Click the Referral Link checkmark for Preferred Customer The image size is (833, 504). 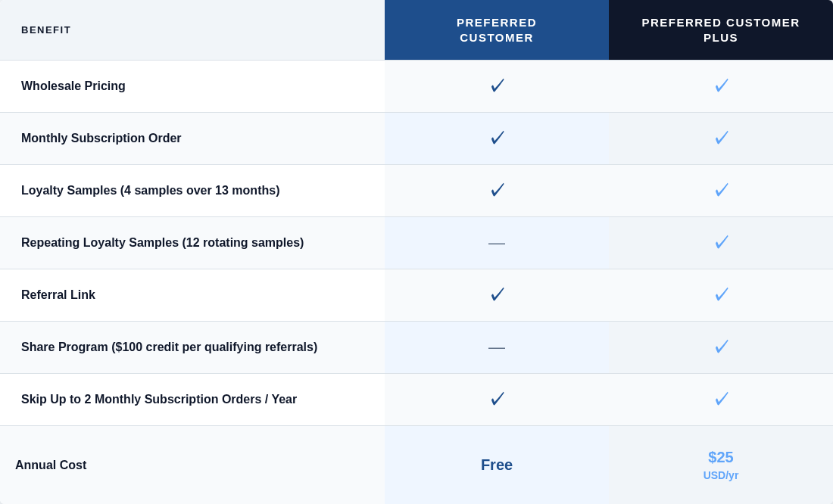(497, 295)
